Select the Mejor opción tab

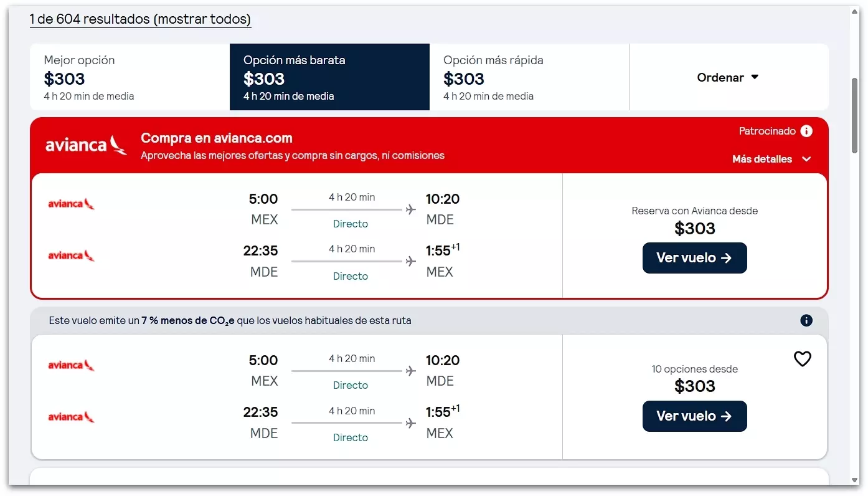[x=130, y=77]
